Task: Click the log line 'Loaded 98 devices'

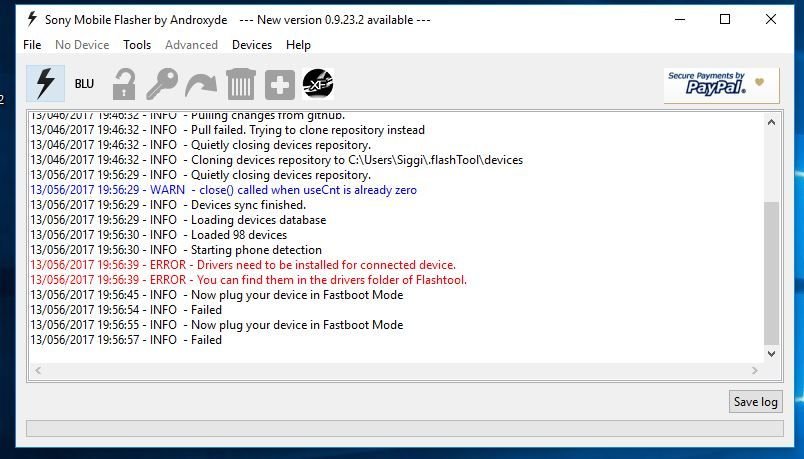Action: (x=158, y=235)
